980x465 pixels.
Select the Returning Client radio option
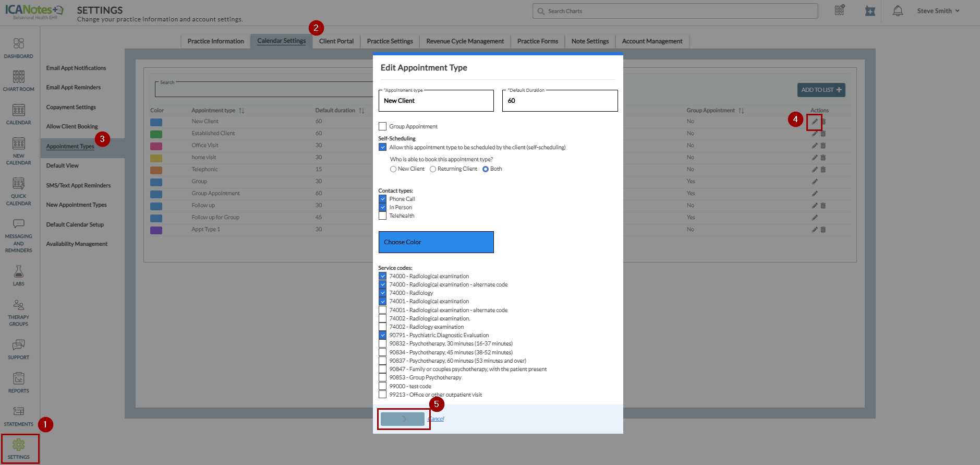coord(433,169)
